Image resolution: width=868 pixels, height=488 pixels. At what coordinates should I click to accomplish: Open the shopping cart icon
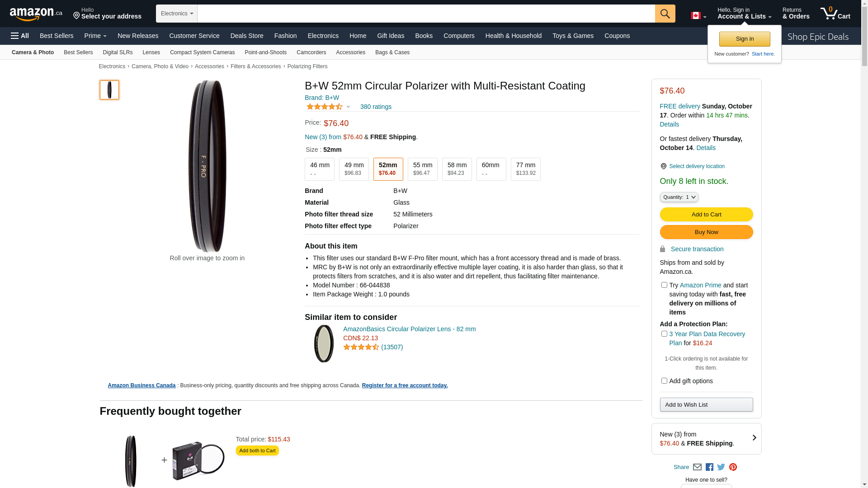pyautogui.click(x=835, y=14)
